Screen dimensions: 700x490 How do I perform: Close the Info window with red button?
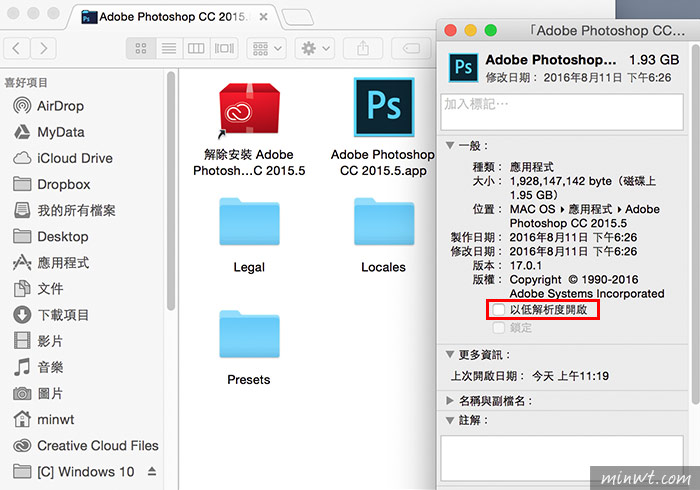(450, 30)
